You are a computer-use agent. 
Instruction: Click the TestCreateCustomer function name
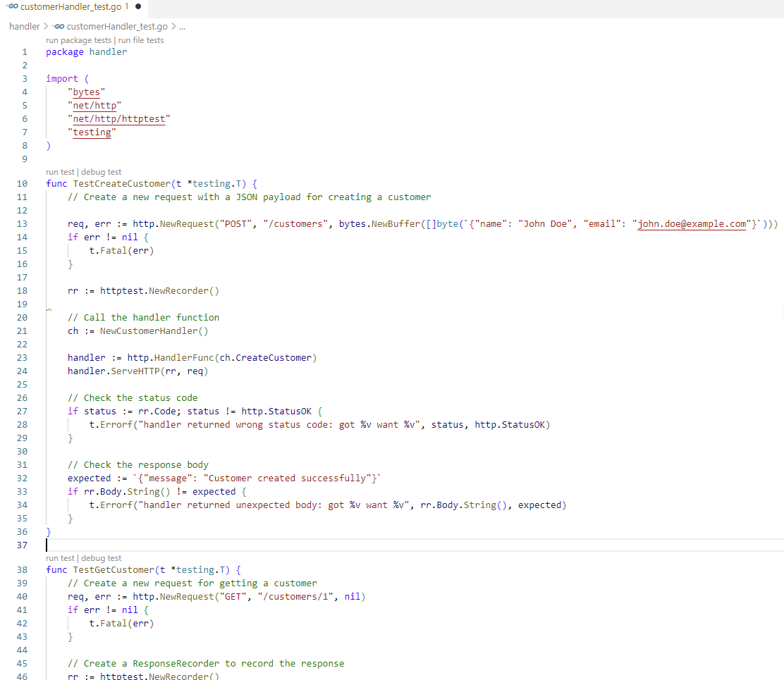tap(121, 184)
